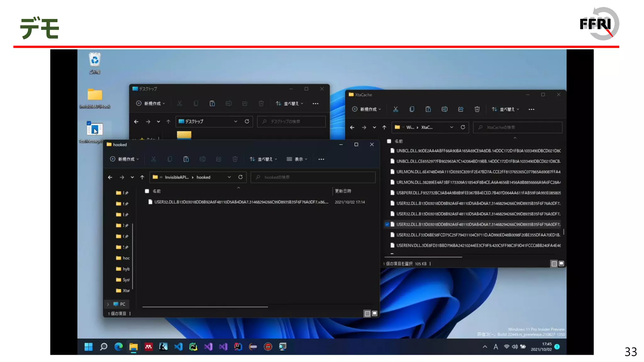This screenshot has height=362, width=644.
Task: Open the three-dots more menu in XtaCache
Action: 531,109
